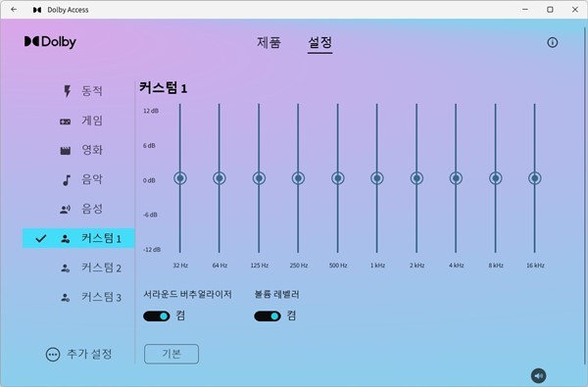
Task: Click the 커스텀 2 person icon
Action: pyautogui.click(x=66, y=268)
